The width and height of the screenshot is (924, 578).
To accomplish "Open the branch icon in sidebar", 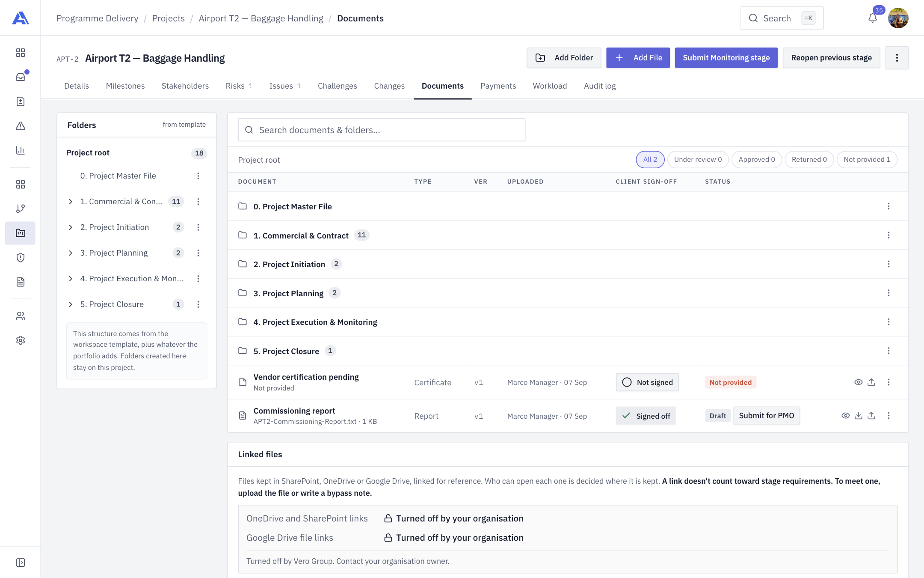I will click(21, 209).
